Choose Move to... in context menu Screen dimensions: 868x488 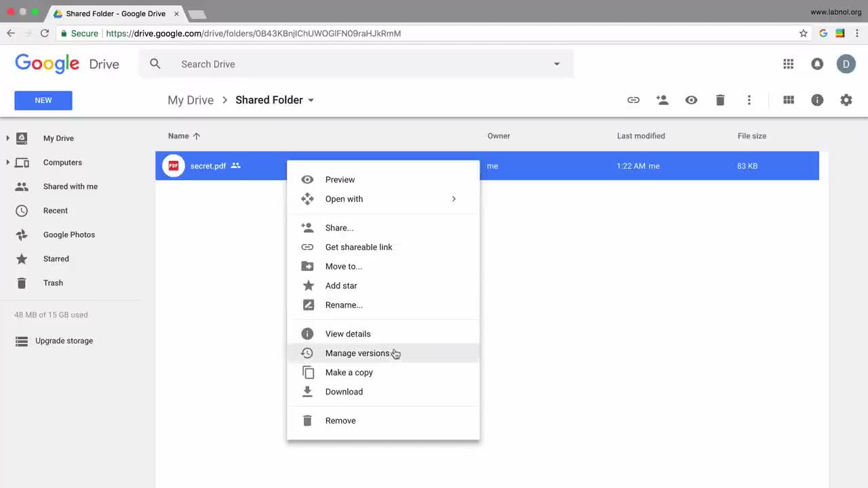pos(383,266)
